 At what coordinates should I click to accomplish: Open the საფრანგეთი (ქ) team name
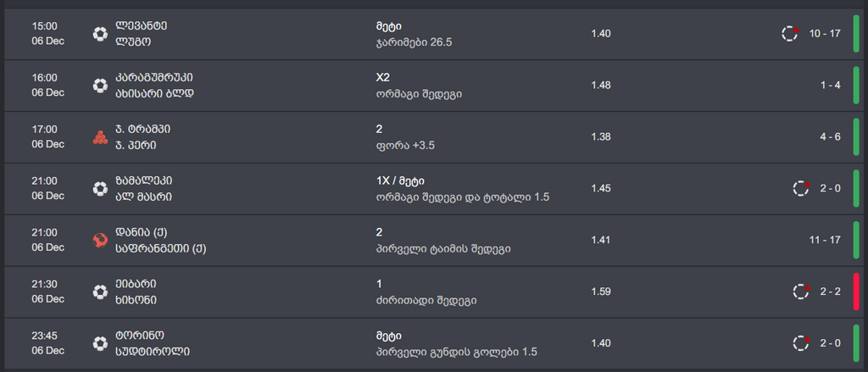click(162, 249)
